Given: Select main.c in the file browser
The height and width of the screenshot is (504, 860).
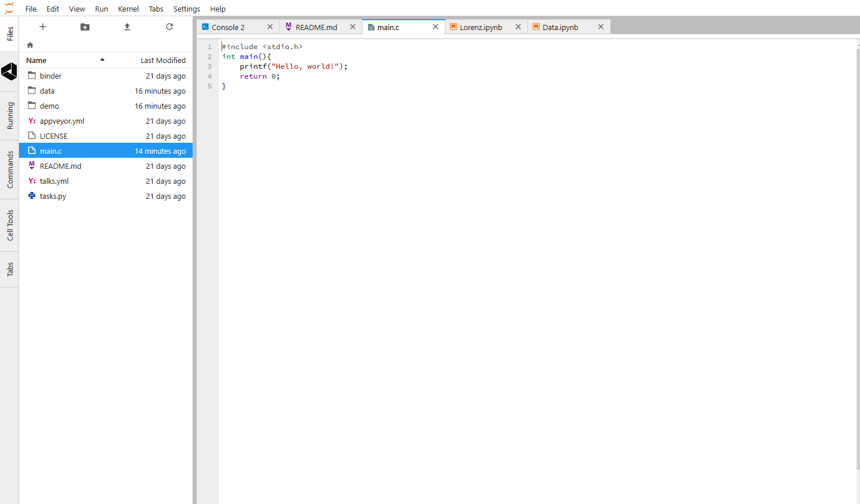Looking at the screenshot, I should point(106,151).
